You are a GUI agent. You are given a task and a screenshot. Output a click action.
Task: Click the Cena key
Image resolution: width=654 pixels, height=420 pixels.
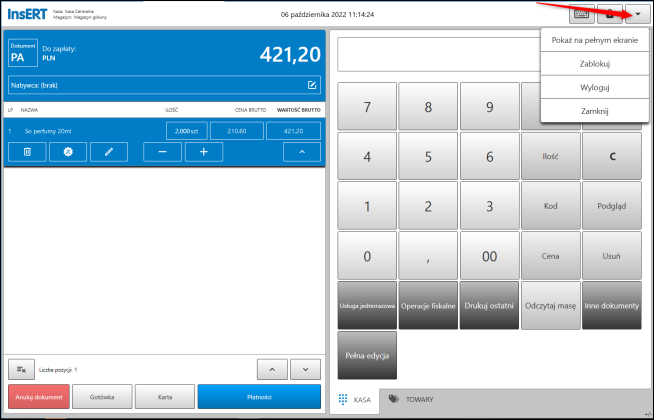pos(551,256)
